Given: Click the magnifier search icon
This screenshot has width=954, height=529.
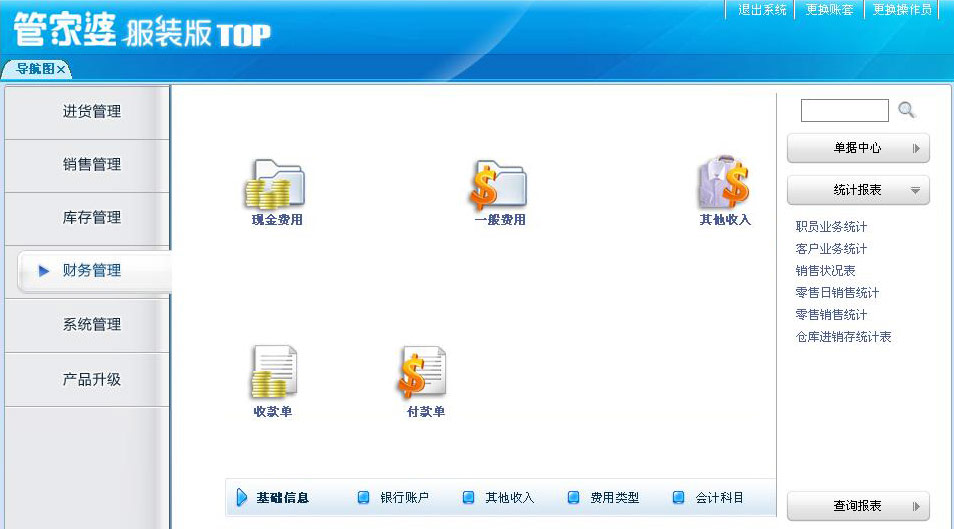Looking at the screenshot, I should [906, 110].
